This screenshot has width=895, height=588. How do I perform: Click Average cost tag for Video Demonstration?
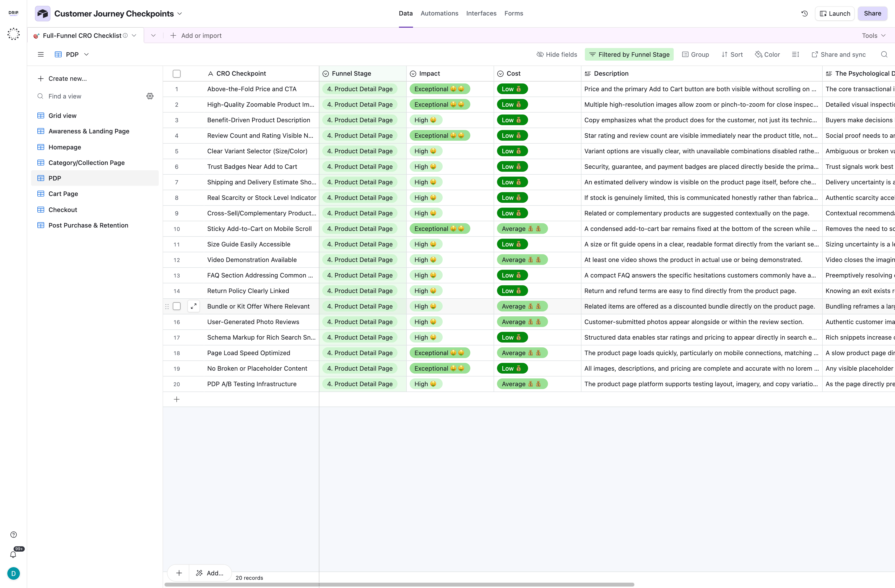(x=522, y=260)
